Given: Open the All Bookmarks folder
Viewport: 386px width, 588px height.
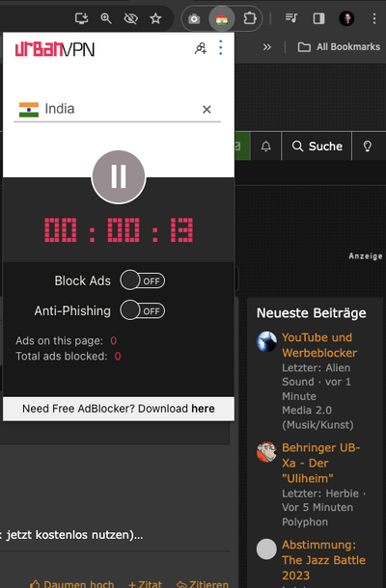Looking at the screenshot, I should tap(339, 47).
